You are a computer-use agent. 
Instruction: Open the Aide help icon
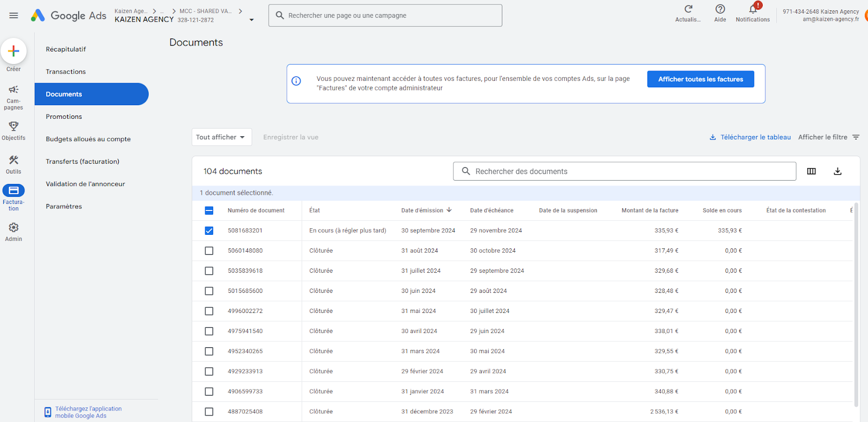(x=720, y=9)
